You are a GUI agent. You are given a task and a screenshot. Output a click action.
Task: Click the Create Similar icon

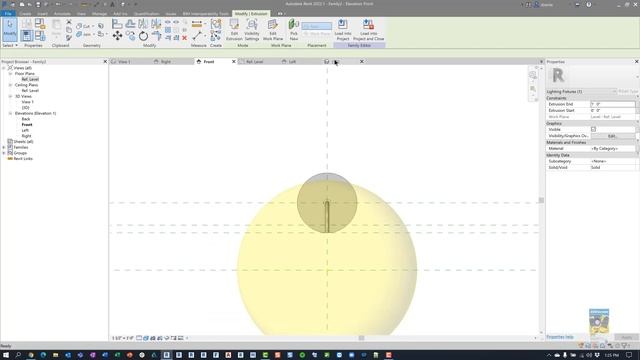216,36
